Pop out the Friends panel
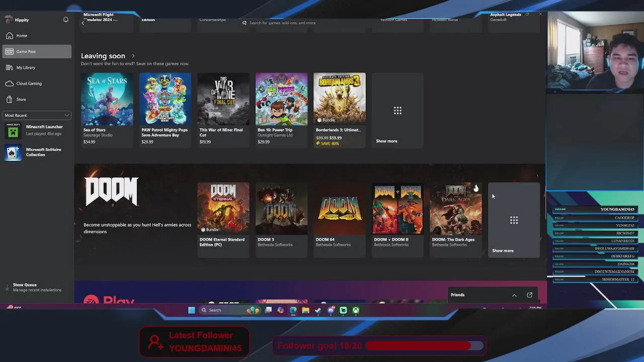The image size is (644, 362). [x=529, y=295]
